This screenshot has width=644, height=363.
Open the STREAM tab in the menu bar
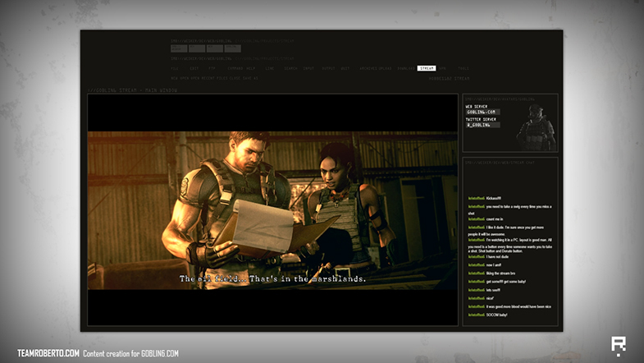click(x=427, y=68)
